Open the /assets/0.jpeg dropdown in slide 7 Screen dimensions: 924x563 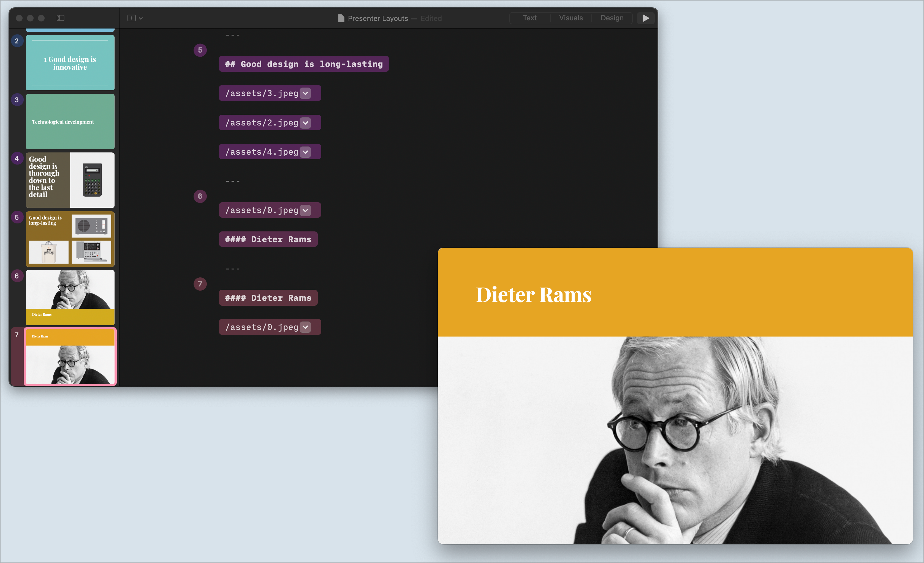coord(306,327)
